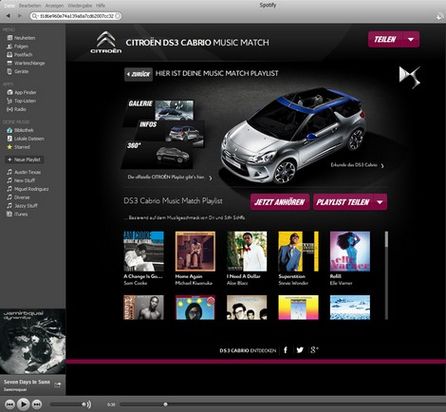Skip to next track
Viewport: 446px width, 412px height.
[x=37, y=404]
